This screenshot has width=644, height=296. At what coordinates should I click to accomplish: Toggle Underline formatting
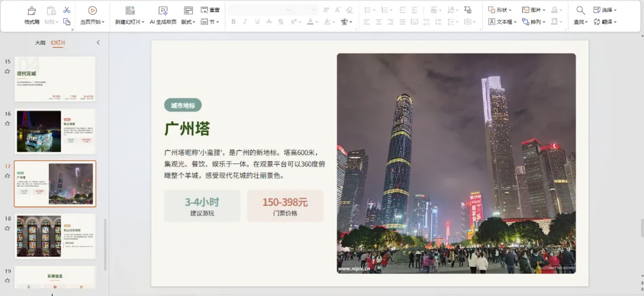(257, 22)
